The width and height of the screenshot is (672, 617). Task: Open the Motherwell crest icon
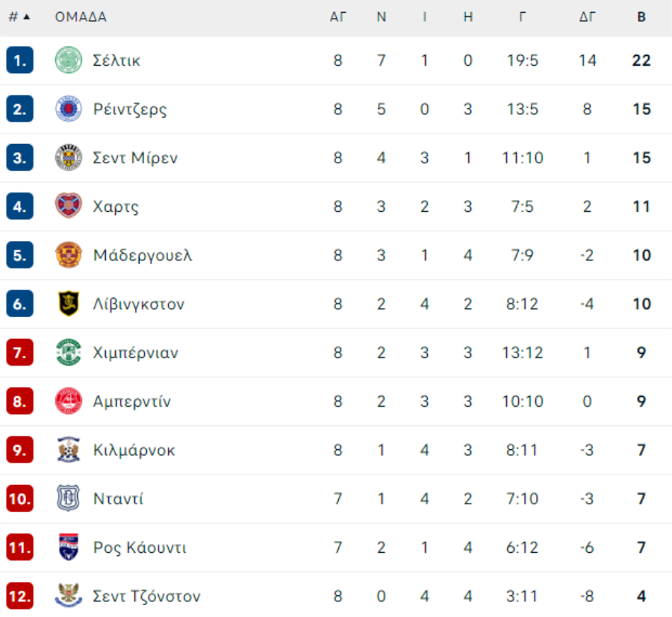coord(69,255)
